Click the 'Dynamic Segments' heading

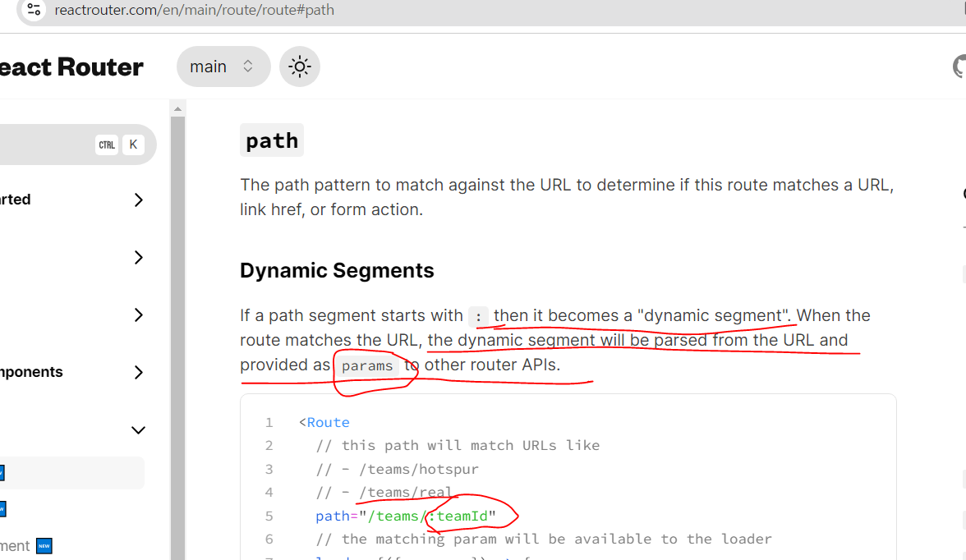[x=337, y=270]
